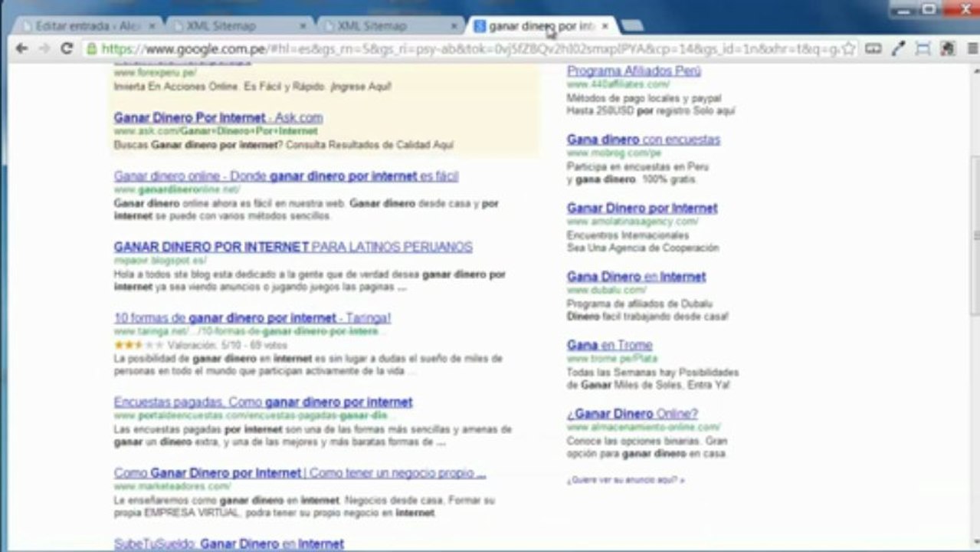The image size is (980, 552).
Task: Close the second XML Sitemap tab
Action: tap(454, 25)
